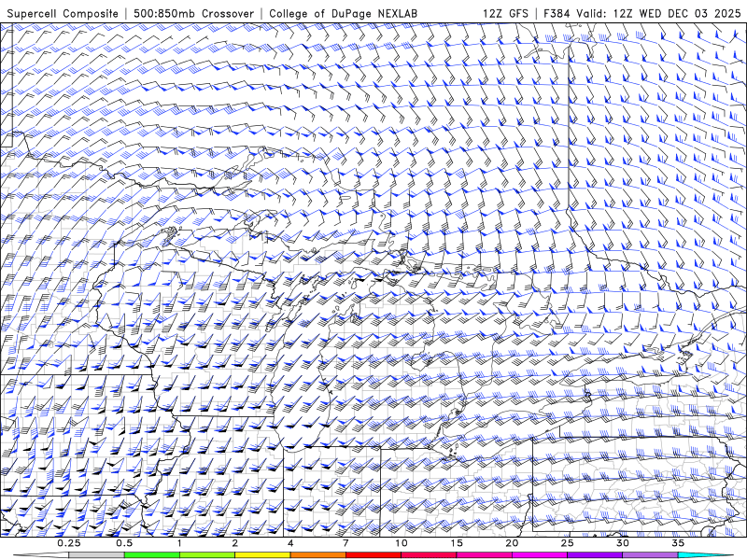The width and height of the screenshot is (747, 560).
Task: Click the green 0.5–1 color bar segment
Action: 151,555
